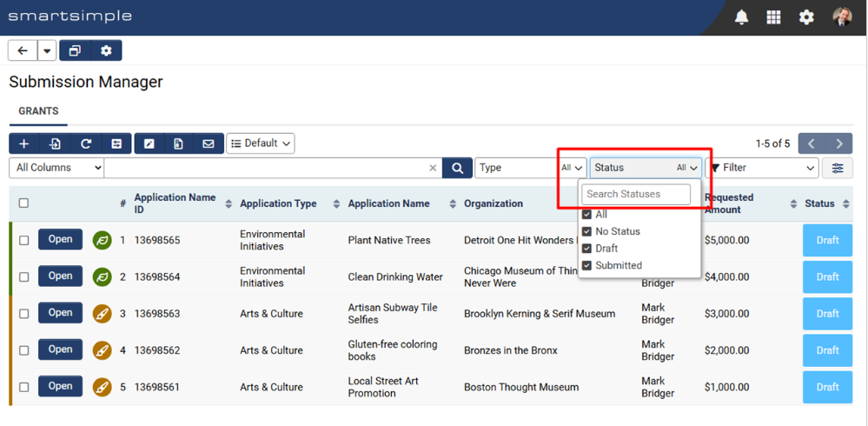The width and height of the screenshot is (868, 426).
Task: Expand the back history dropdown caret
Action: click(x=47, y=50)
